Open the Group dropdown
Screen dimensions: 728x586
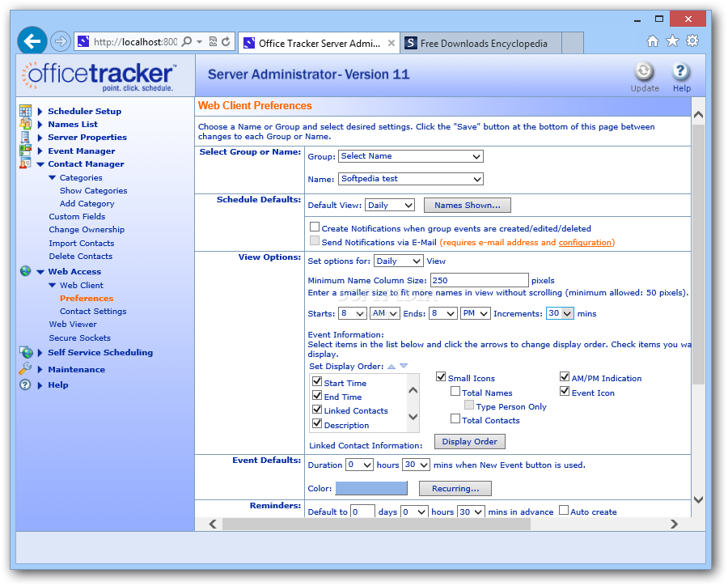point(411,156)
